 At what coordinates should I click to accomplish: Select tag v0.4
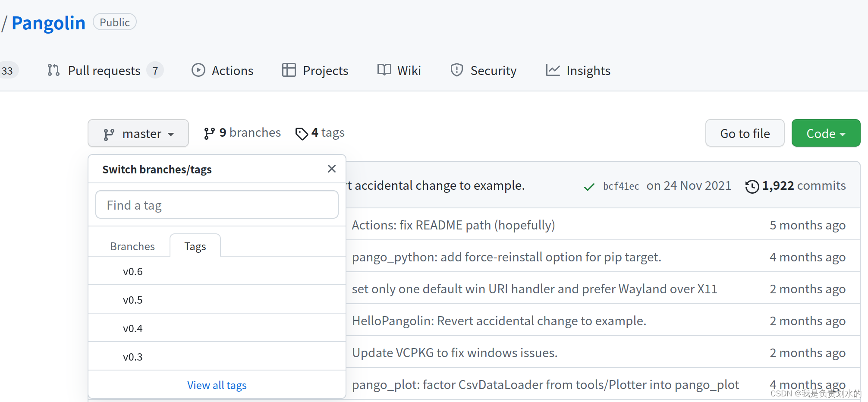(217, 328)
